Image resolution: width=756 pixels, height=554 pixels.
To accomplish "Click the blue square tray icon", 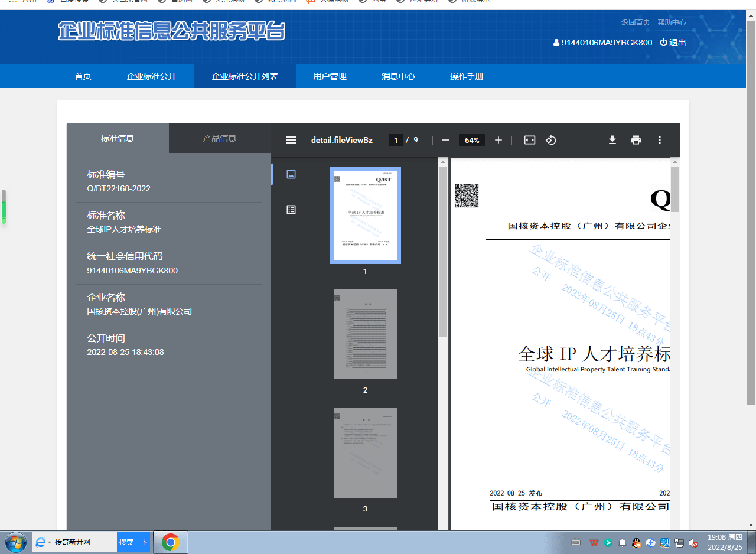I will 665,542.
